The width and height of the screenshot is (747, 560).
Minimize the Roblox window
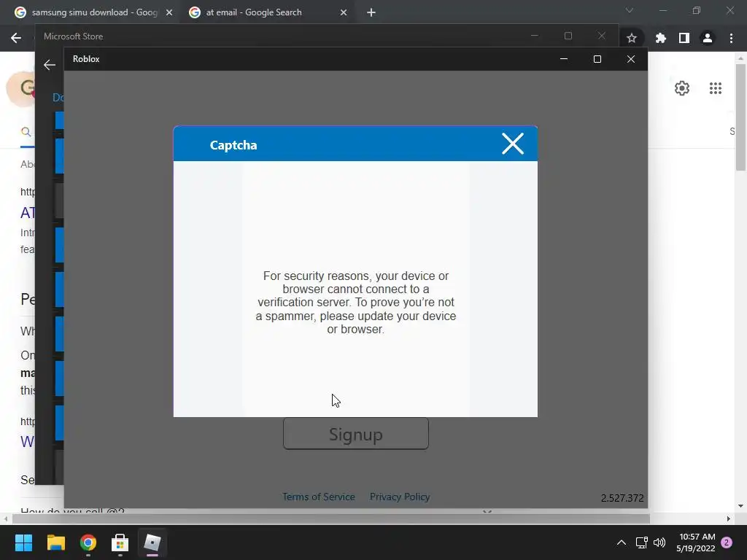click(x=564, y=59)
